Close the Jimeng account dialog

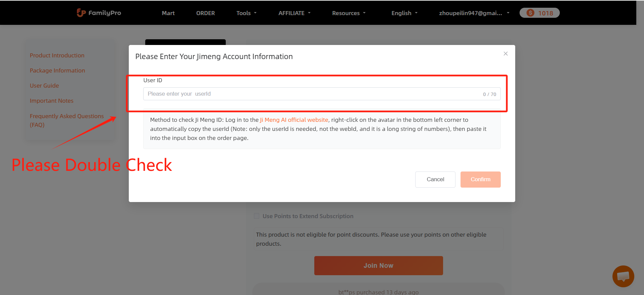(505, 54)
